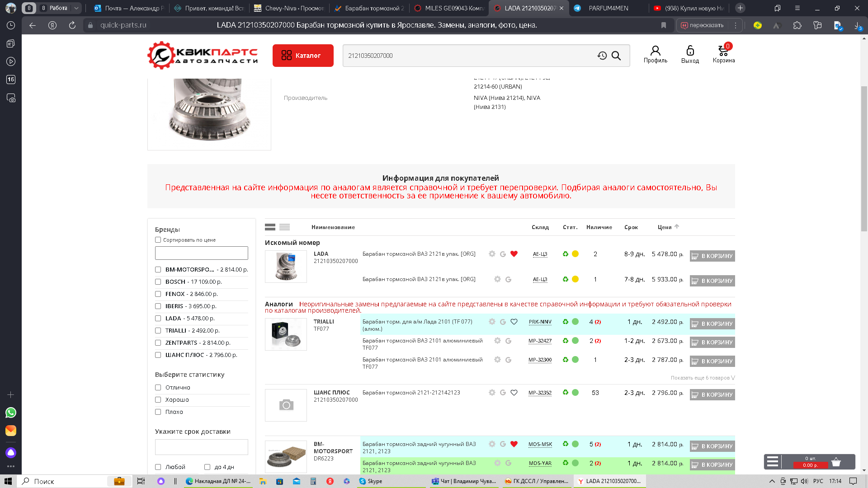Switch to Chevy-Niva browser tab
Viewport: 868px width, 488px height.
[x=289, y=8]
